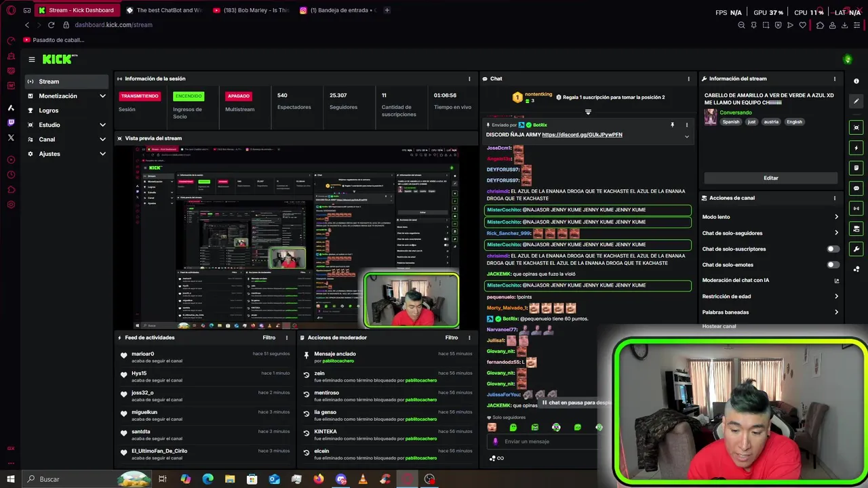
Task: Click Filtro in Acciones de moderador
Action: (451, 338)
